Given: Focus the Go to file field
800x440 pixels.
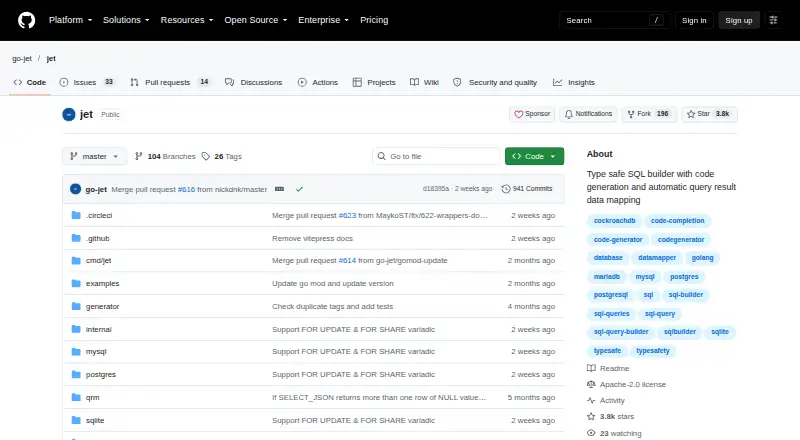Looking at the screenshot, I should click(436, 156).
